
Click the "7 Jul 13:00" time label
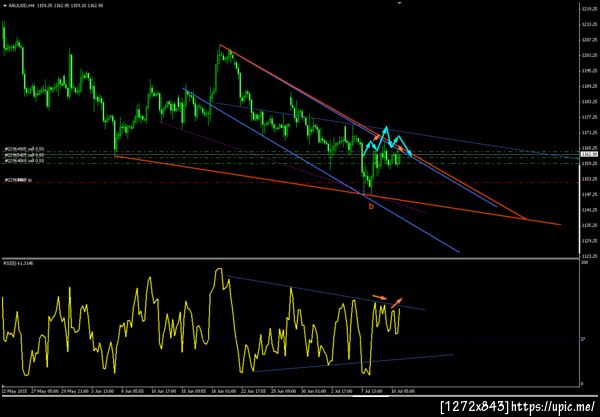tap(371, 391)
